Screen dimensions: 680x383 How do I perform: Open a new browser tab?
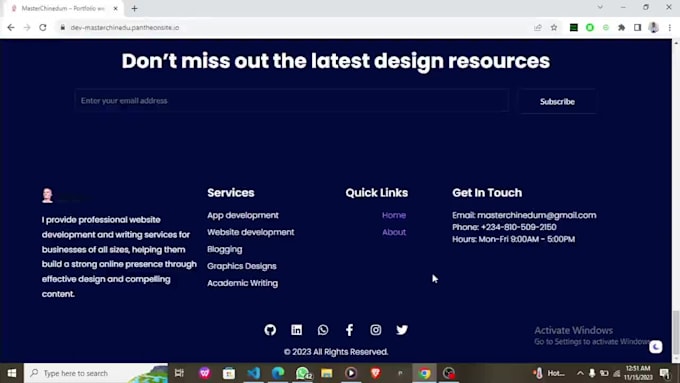tap(134, 8)
